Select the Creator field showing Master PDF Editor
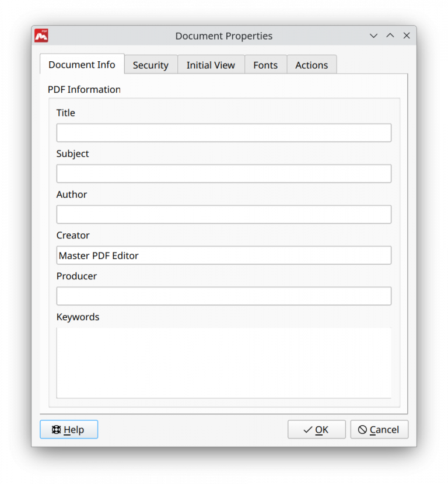This screenshot has height=484, width=448. [223, 255]
